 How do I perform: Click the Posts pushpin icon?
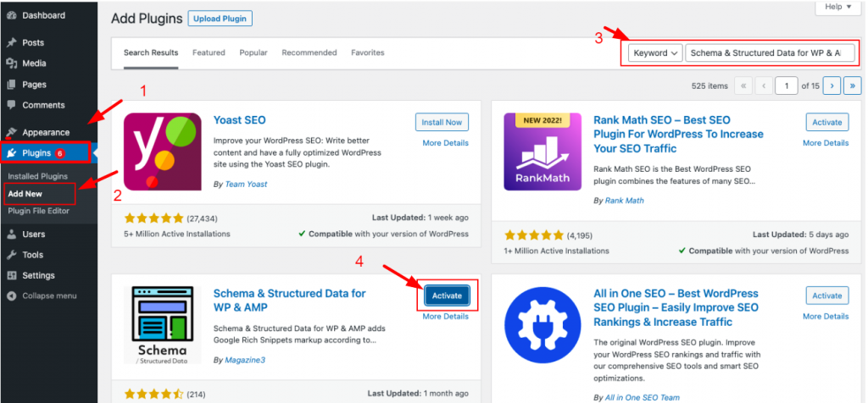(11, 42)
